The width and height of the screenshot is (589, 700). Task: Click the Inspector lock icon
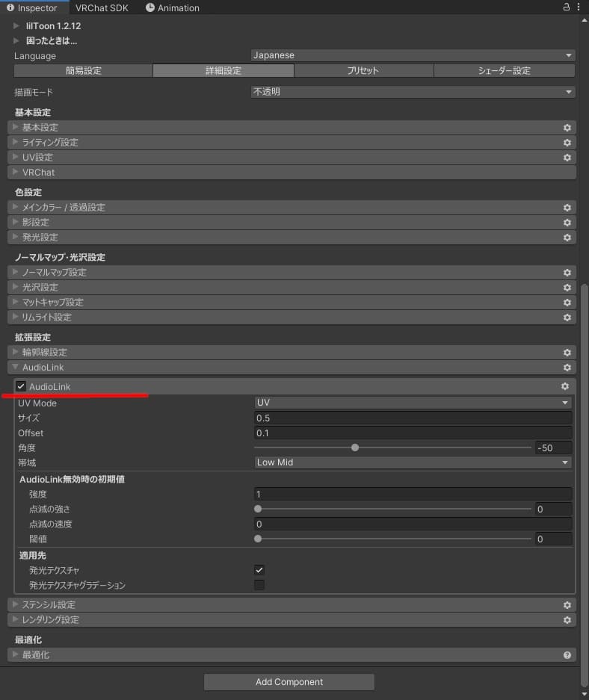point(567,7)
